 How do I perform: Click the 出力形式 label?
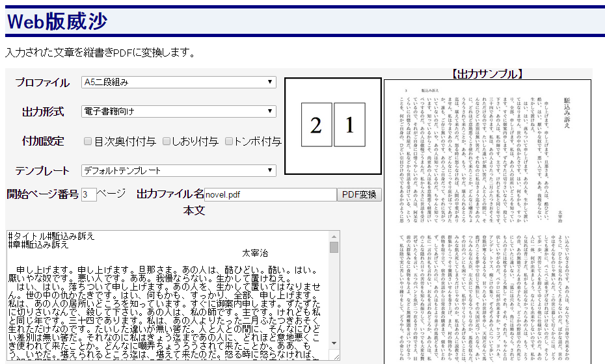pos(43,112)
